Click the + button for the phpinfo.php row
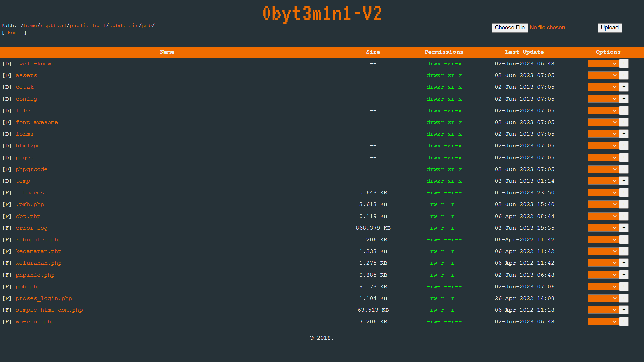644x362 pixels. [x=624, y=275]
